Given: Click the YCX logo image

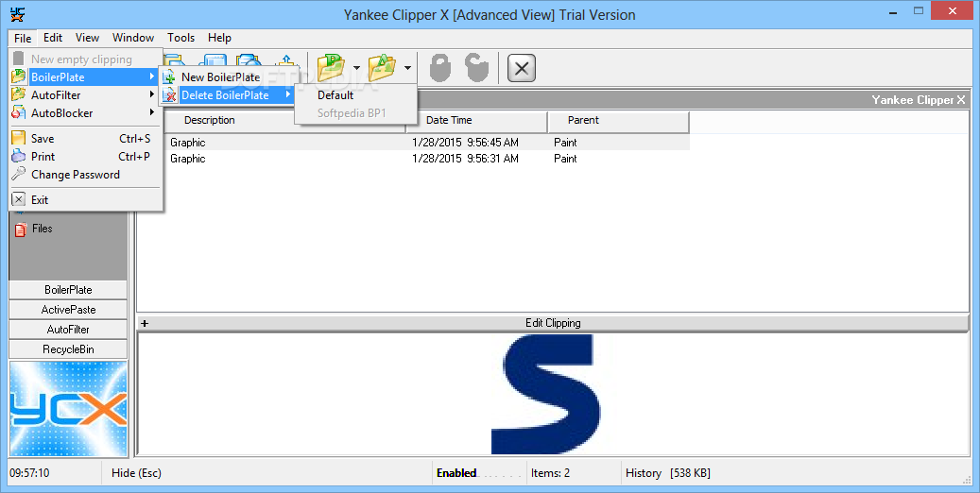Looking at the screenshot, I should [68, 409].
